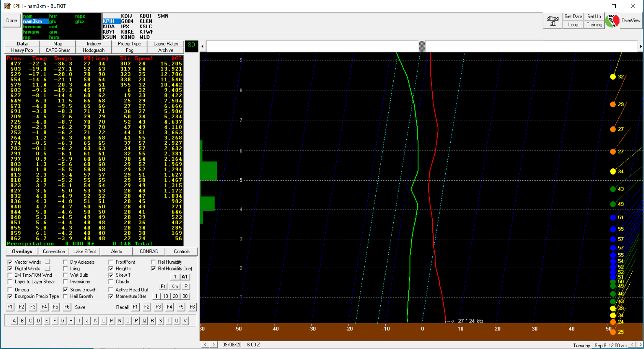This screenshot has height=349, width=644.
Task: Enable 2M Tmp/10M Wnd overlay
Action: pos(10,275)
